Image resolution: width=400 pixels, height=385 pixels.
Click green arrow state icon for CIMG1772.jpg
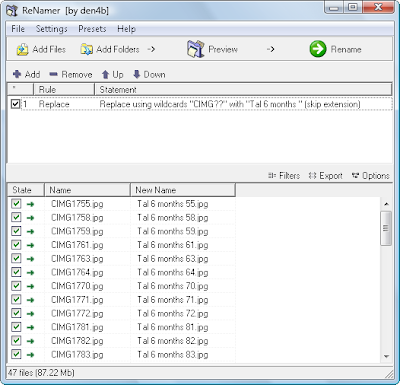pos(30,313)
